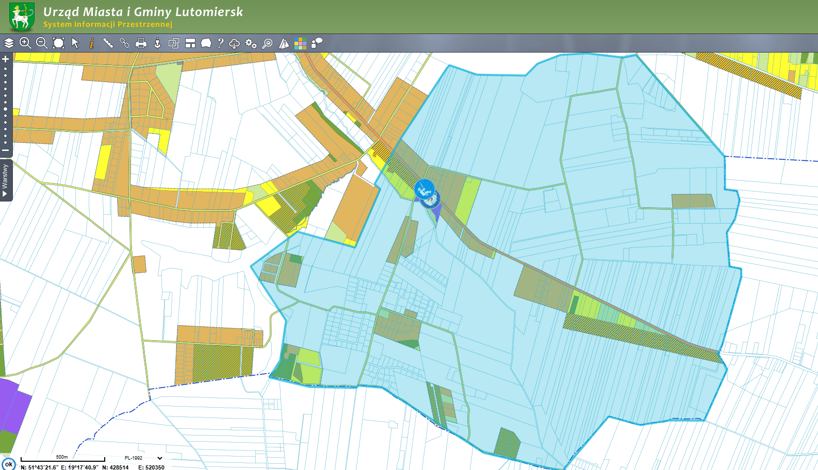Click the round ok status icon
The width and height of the screenshot is (818, 470).
coord(9,464)
